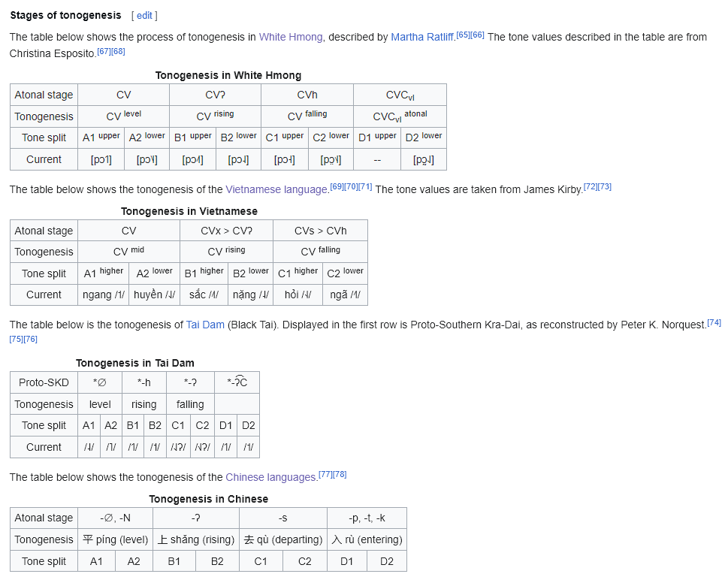This screenshot has height=580, width=728.
Task: Select the '--' cell under D1 upper
Action: pos(377,159)
